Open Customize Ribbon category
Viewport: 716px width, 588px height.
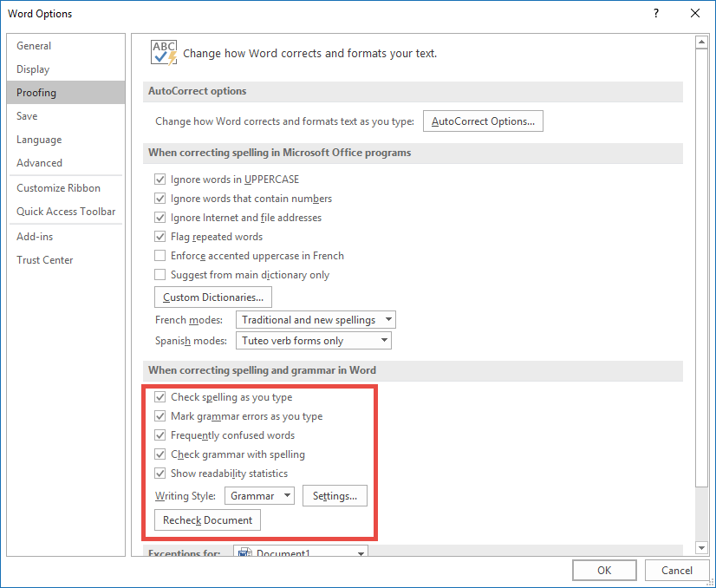(66, 188)
